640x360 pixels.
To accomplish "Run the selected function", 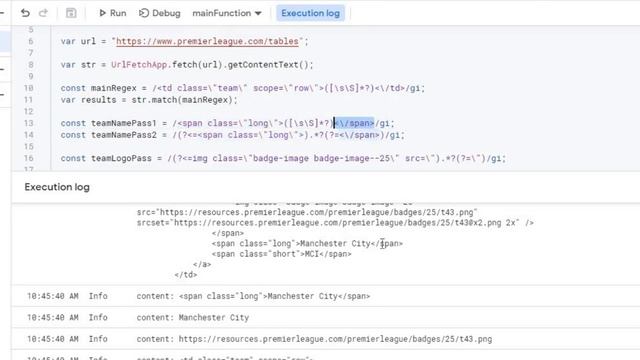I will point(113,13).
